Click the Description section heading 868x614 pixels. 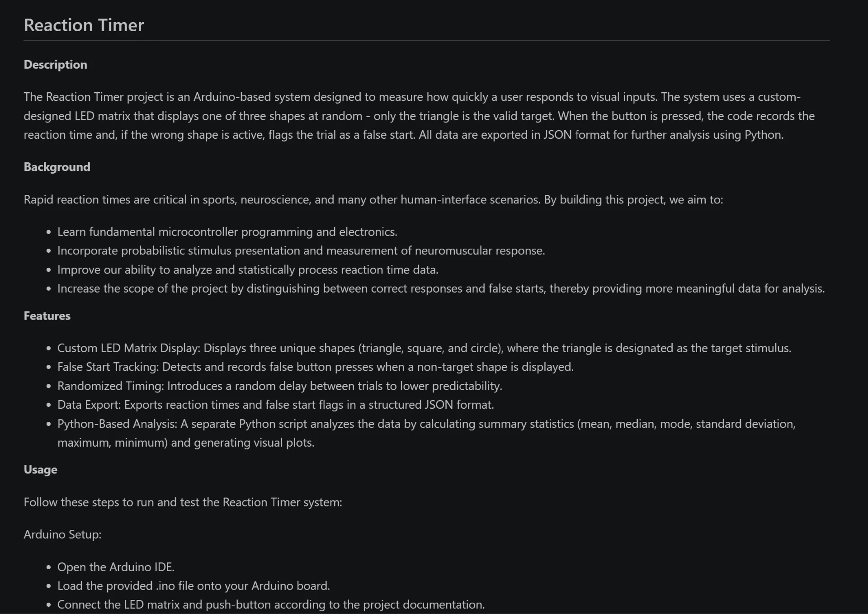[x=55, y=65]
